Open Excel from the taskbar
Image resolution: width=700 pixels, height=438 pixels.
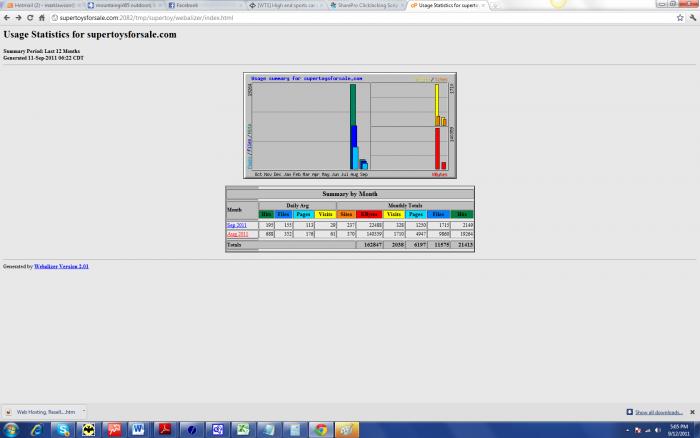242,430
